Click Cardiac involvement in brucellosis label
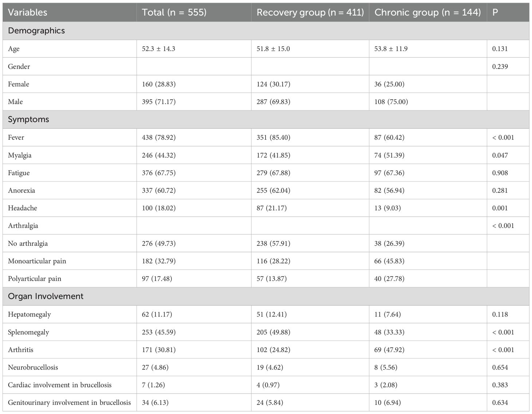 60,385
